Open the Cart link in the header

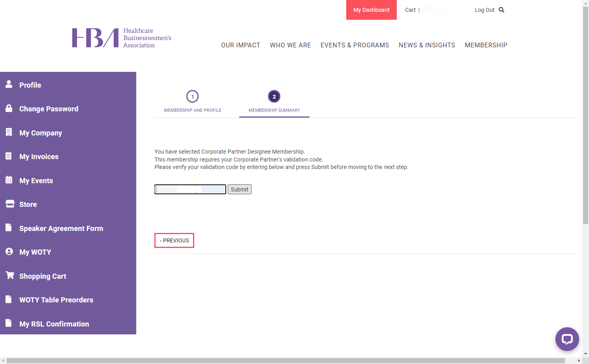410,10
